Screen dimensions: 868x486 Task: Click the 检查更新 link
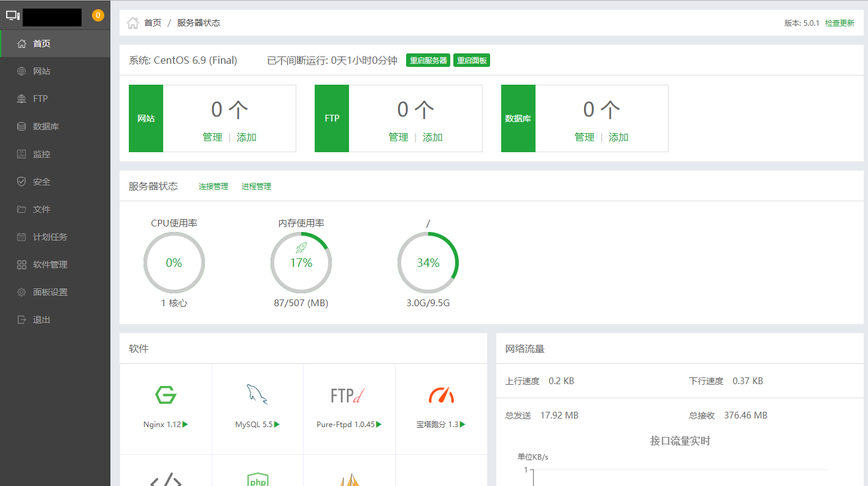coord(839,23)
